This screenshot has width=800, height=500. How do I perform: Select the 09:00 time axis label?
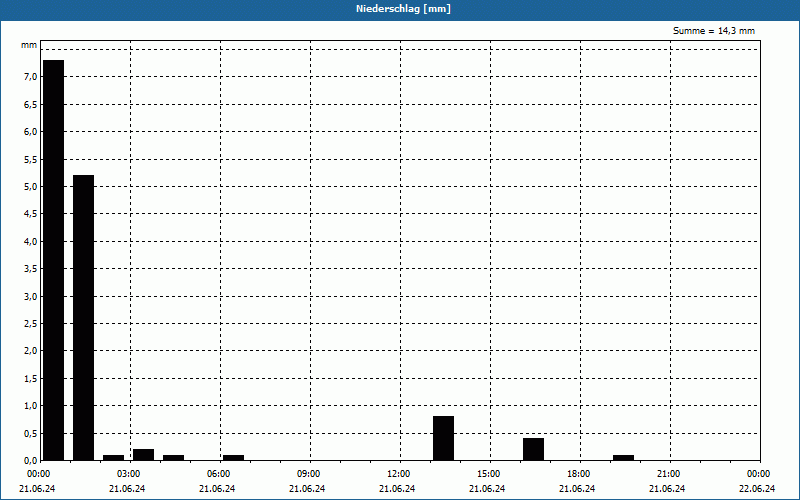pos(308,474)
